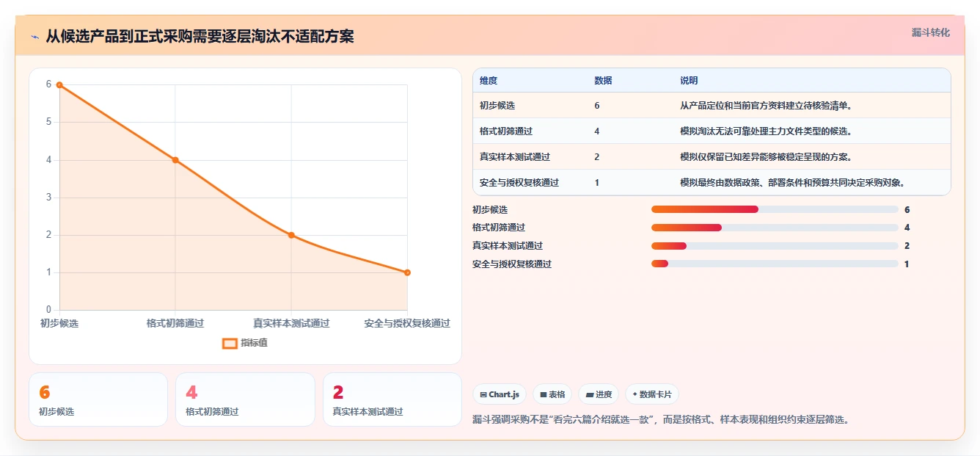Image resolution: width=980 pixels, height=456 pixels.
Task: Click the 漏斗转化 label in header
Action: [x=930, y=32]
